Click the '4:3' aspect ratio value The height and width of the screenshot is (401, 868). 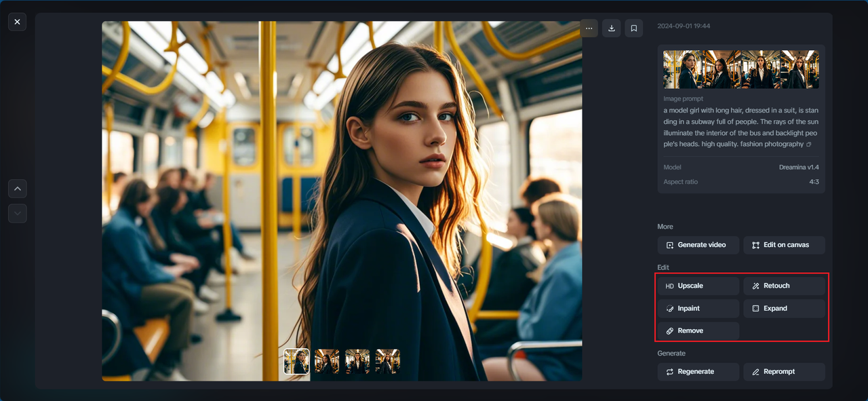point(813,182)
